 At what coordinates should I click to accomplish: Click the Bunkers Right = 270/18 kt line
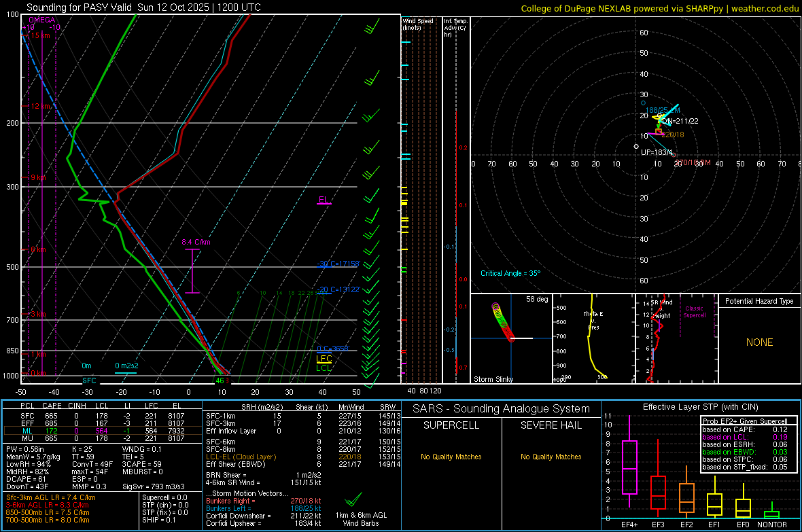click(264, 501)
